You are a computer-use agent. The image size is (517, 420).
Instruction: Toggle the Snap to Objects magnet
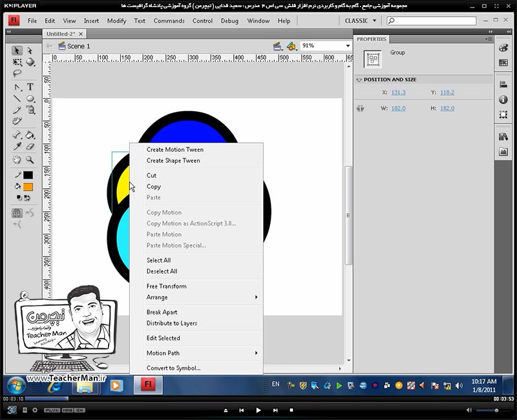pyautogui.click(x=17, y=213)
